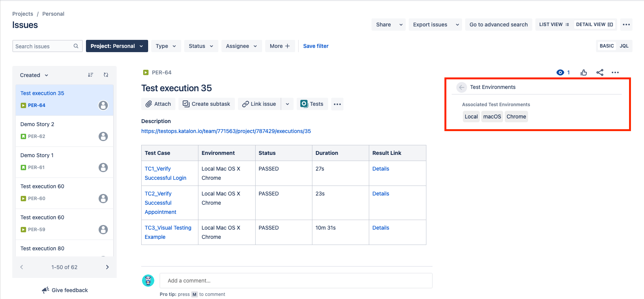Click the assignee avatar for PER-59
Image resolution: width=644 pixels, height=299 pixels.
tap(103, 230)
